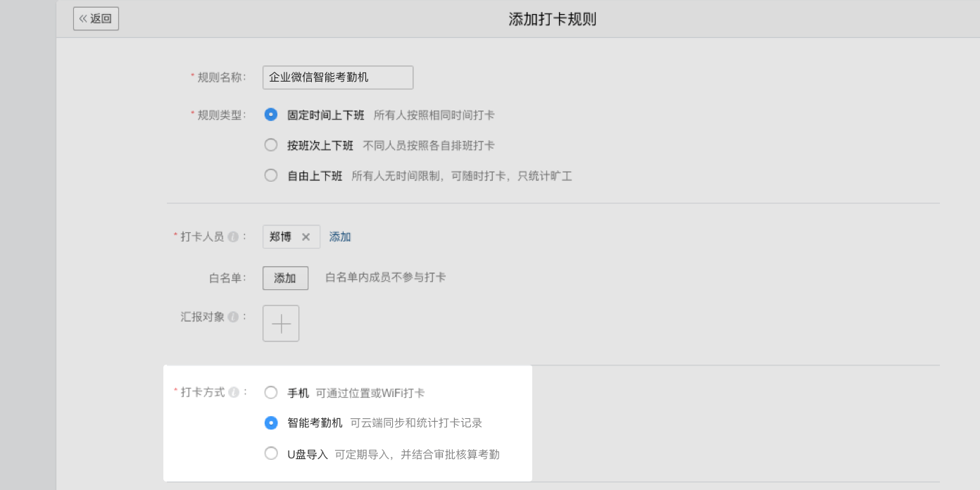This screenshot has width=980, height=490.
Task: Select 手机 check-in method
Action: pyautogui.click(x=271, y=392)
